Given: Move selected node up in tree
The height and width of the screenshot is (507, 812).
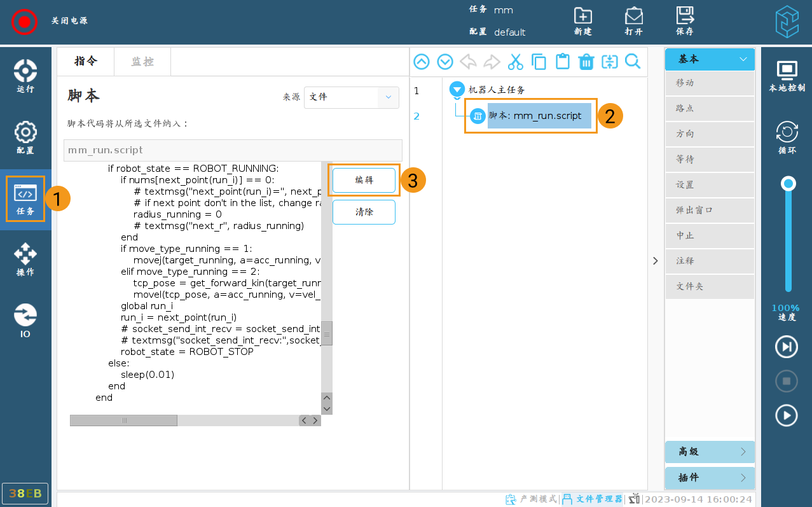Looking at the screenshot, I should [422, 62].
